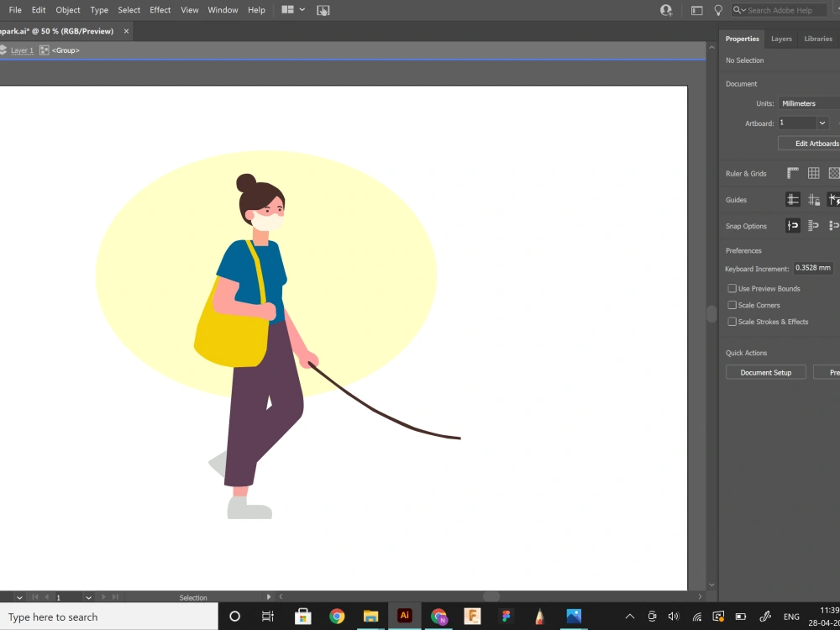Image resolution: width=840 pixels, height=630 pixels.
Task: Show hidden system tray icons
Action: tap(629, 617)
